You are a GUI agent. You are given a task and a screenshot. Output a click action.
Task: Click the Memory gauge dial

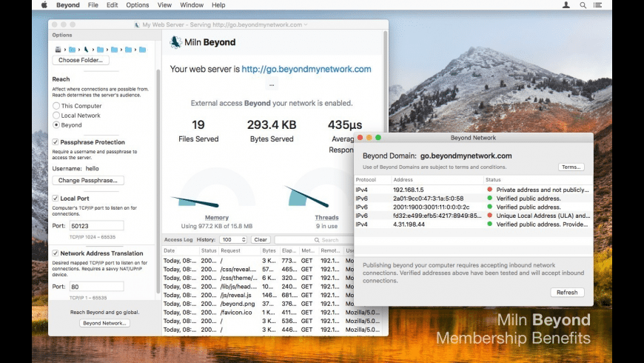click(217, 187)
